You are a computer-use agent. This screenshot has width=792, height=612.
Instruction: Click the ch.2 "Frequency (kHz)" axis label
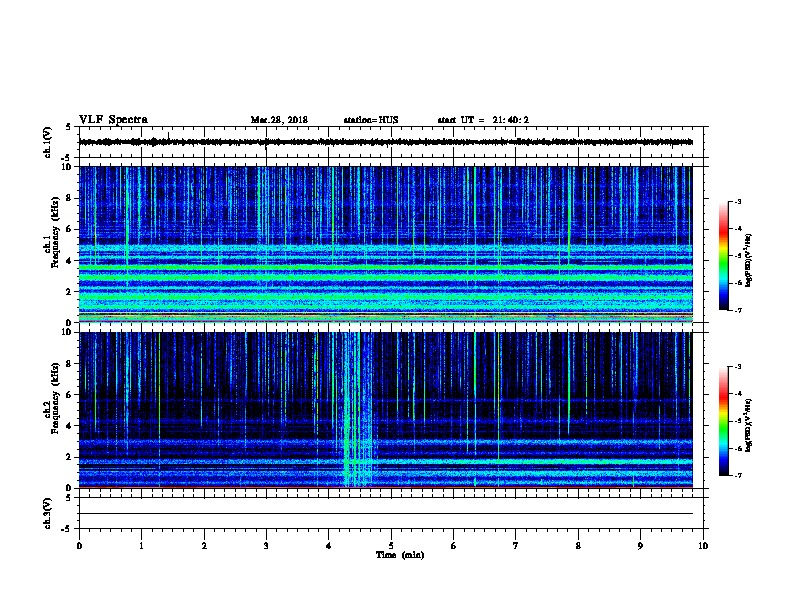[x=55, y=398]
